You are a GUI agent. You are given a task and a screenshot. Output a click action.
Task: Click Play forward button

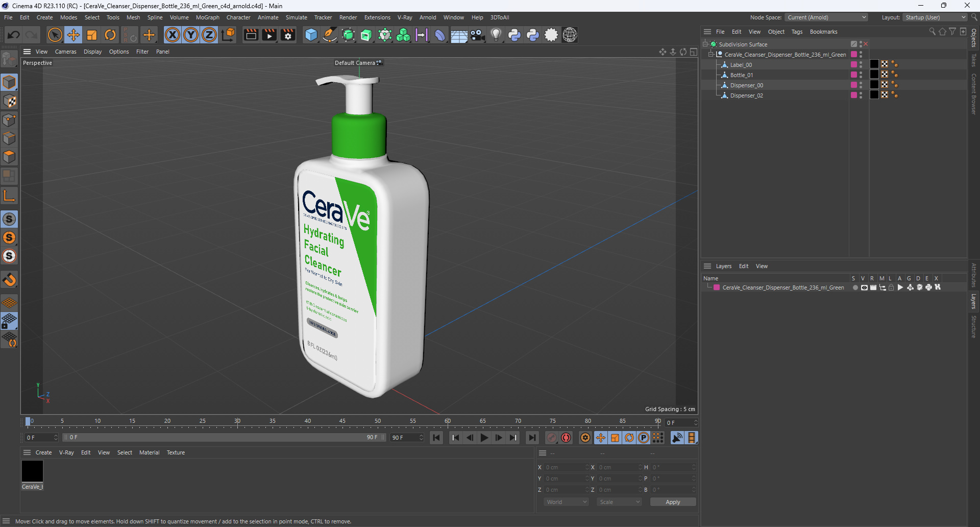[x=484, y=438]
